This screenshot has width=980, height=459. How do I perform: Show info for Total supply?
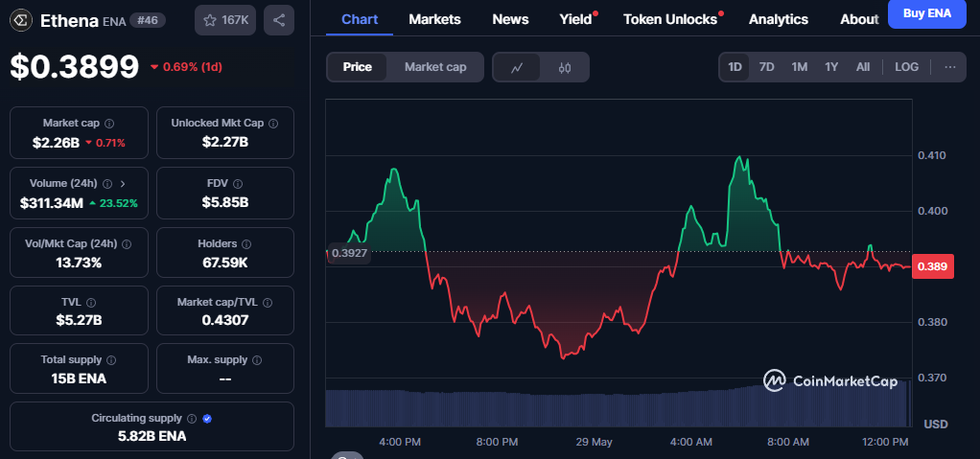click(x=111, y=360)
